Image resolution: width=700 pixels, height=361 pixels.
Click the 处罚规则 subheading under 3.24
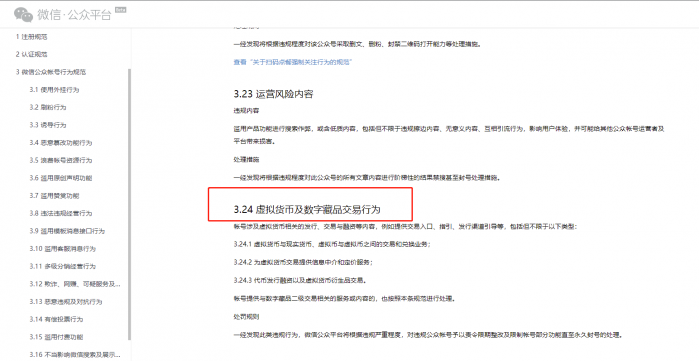click(x=246, y=317)
